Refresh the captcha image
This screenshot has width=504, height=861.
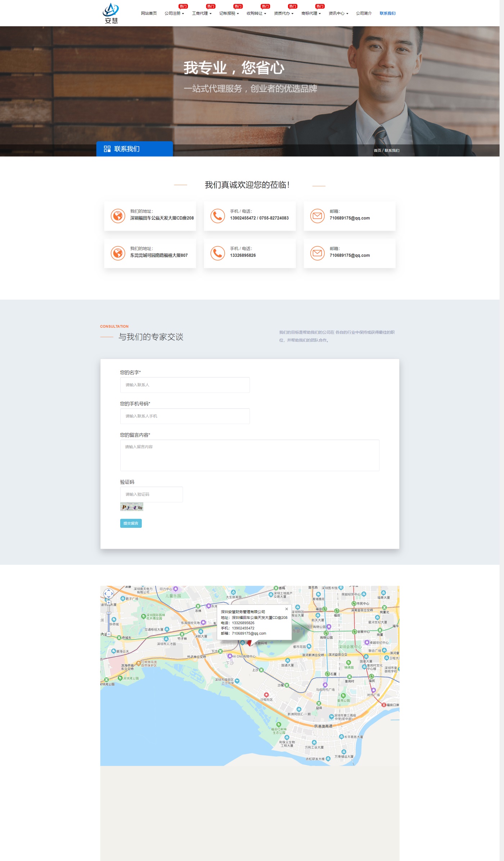tap(132, 507)
